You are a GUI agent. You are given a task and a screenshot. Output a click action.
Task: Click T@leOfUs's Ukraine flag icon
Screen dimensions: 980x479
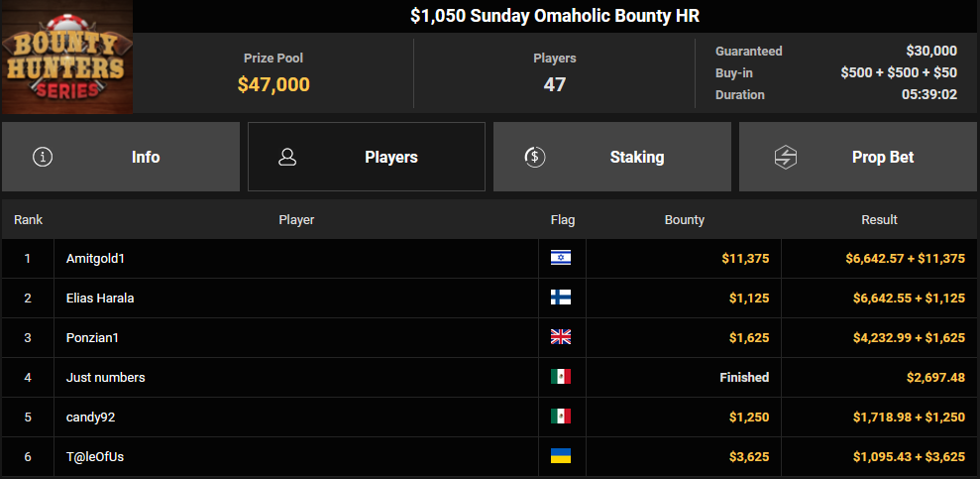pyautogui.click(x=561, y=456)
